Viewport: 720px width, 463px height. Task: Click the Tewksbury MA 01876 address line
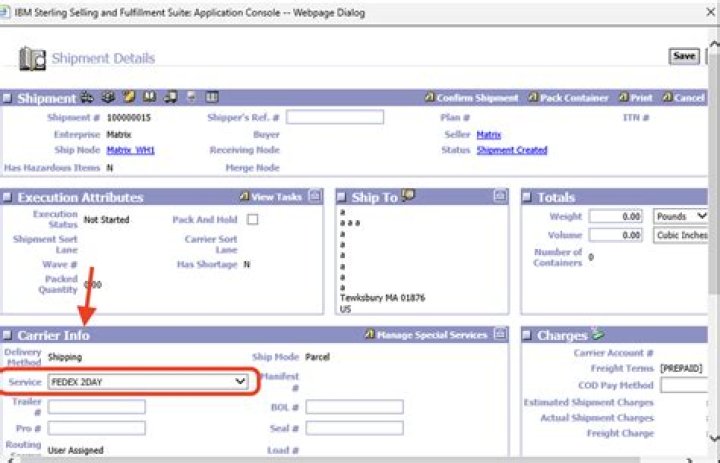(x=382, y=298)
